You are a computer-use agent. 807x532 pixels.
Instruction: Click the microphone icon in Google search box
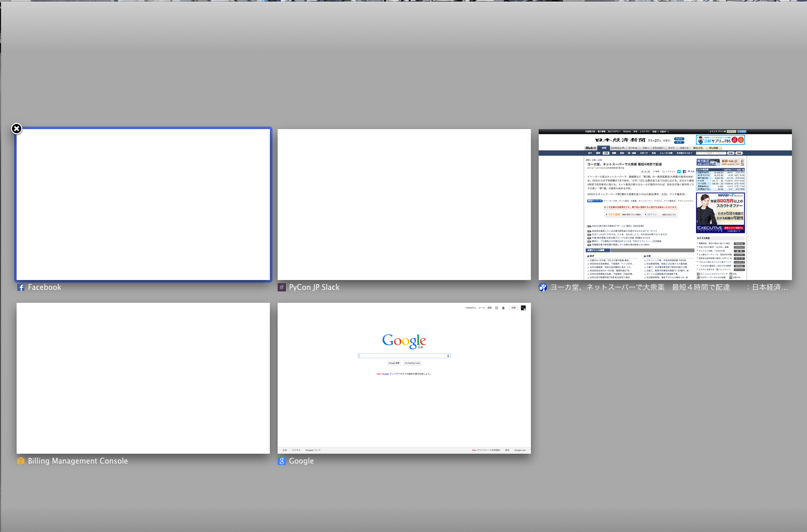click(x=448, y=356)
